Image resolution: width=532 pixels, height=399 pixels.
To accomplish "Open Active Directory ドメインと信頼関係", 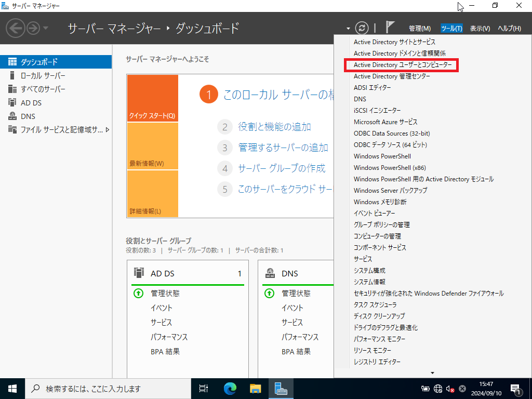I will [x=400, y=54].
